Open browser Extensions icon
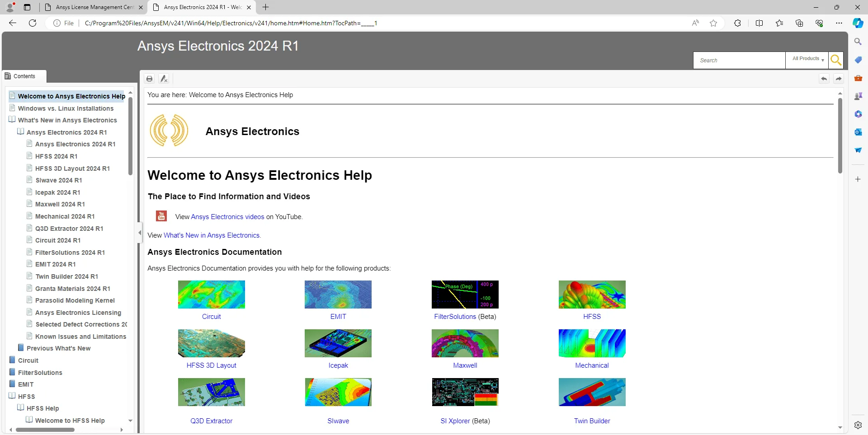 (x=737, y=23)
